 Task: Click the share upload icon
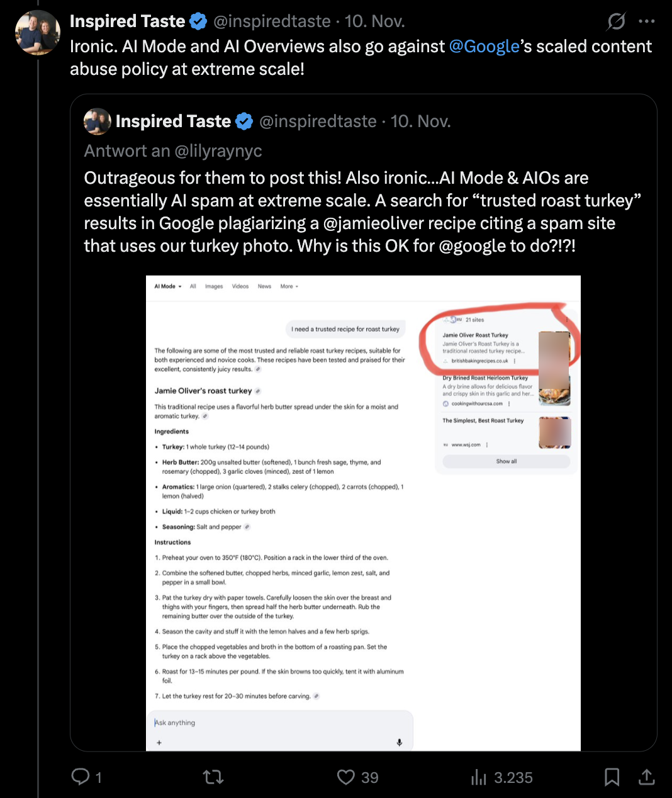pos(647,777)
